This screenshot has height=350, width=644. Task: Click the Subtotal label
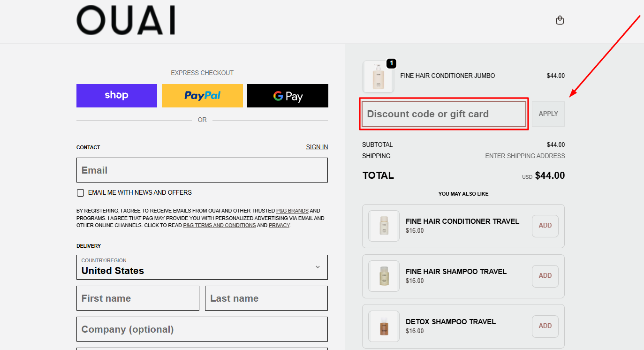[378, 145]
